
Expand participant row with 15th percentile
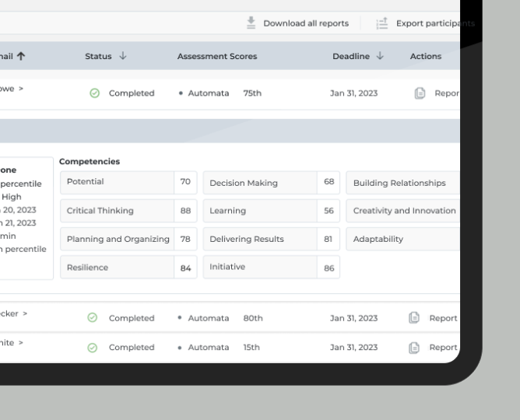(x=21, y=342)
